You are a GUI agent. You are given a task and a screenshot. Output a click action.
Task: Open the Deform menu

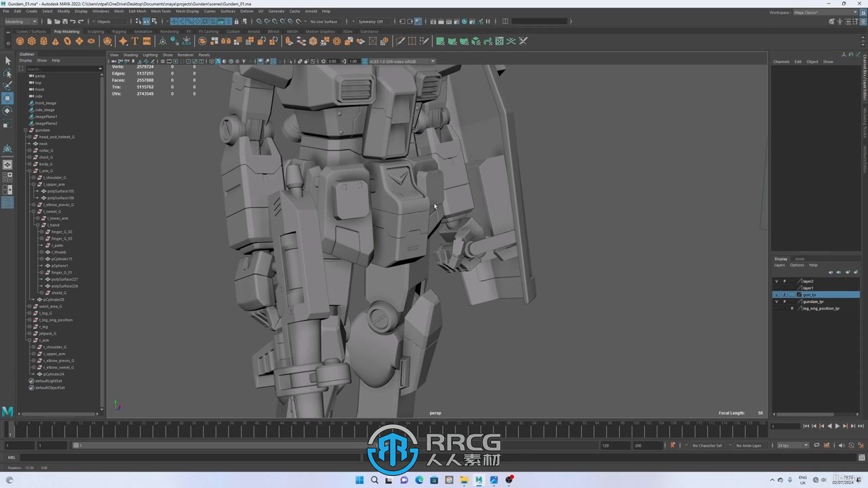click(x=246, y=11)
